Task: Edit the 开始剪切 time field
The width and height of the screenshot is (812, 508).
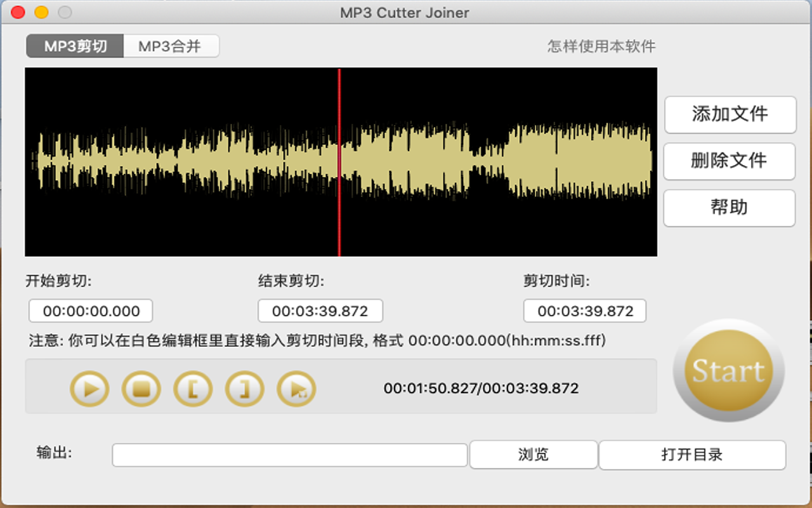Action: (x=91, y=311)
